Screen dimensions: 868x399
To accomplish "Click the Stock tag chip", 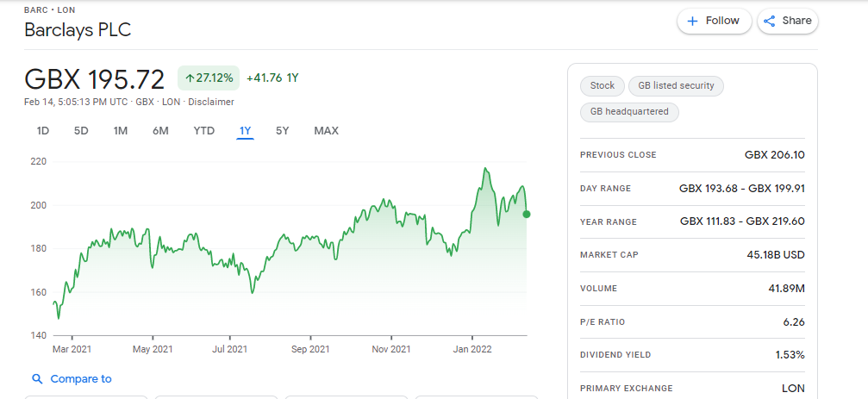I will pos(603,86).
